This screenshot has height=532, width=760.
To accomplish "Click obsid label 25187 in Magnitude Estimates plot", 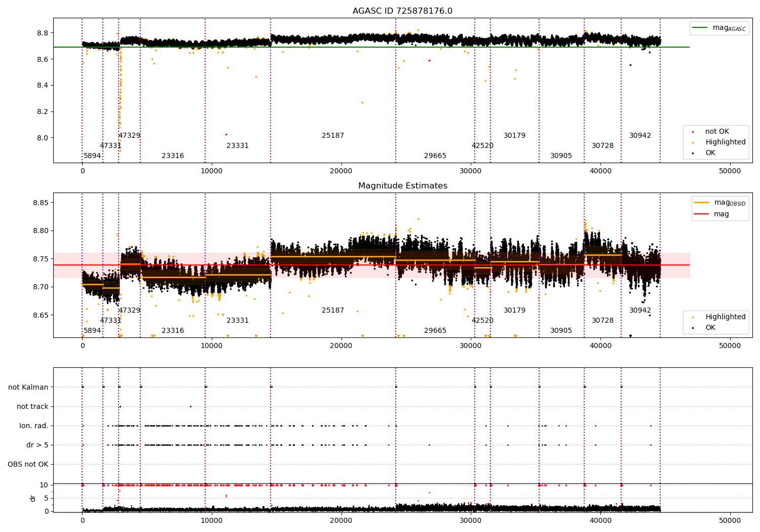I will point(333,311).
